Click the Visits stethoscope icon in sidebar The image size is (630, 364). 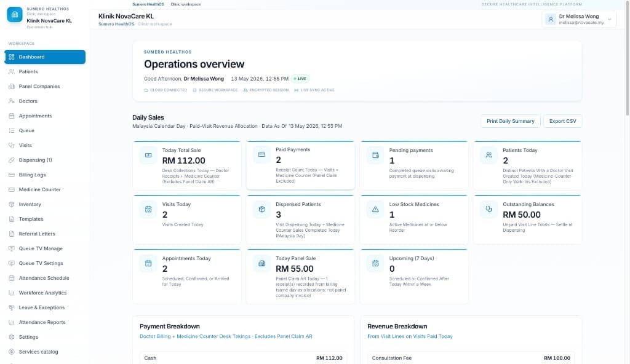coord(12,146)
